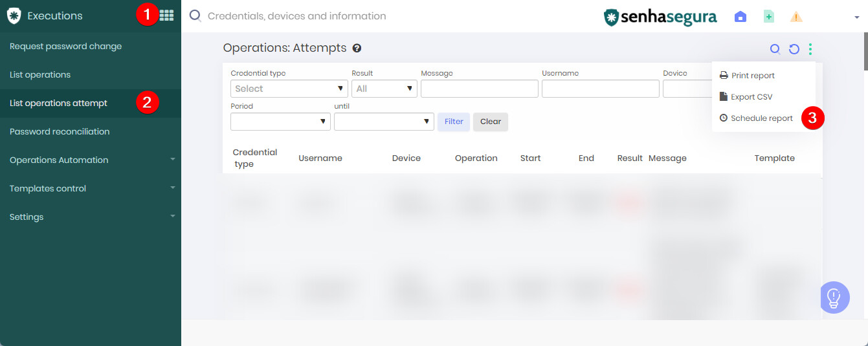Image resolution: width=868 pixels, height=346 pixels.
Task: Click the senhasegura shield icon beside Executions
Action: (14, 16)
